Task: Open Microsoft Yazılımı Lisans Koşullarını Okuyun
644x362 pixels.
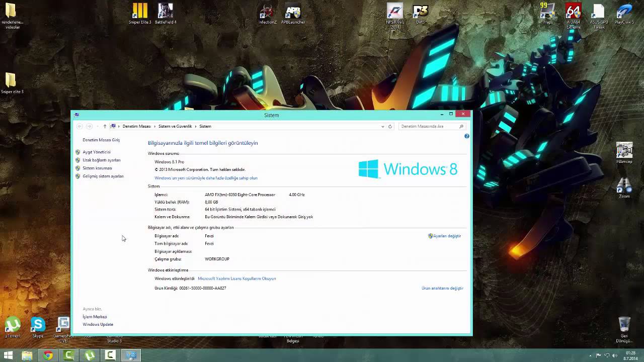Action: coord(237,279)
